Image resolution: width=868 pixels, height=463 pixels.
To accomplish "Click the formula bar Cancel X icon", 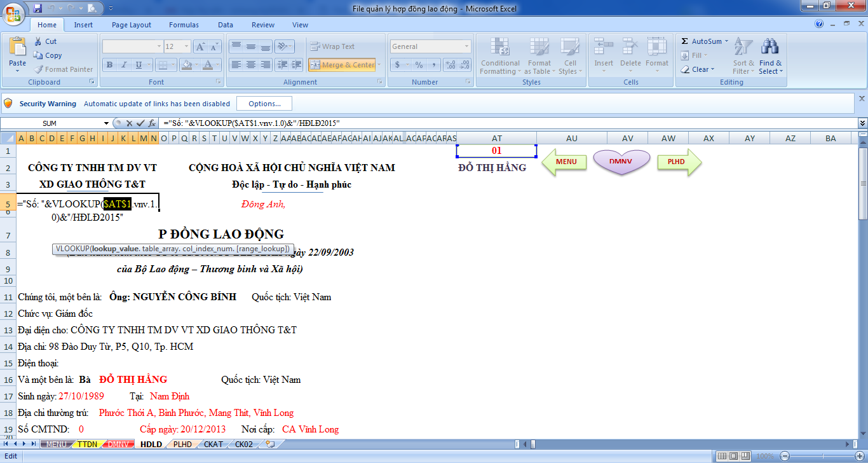I will (129, 123).
